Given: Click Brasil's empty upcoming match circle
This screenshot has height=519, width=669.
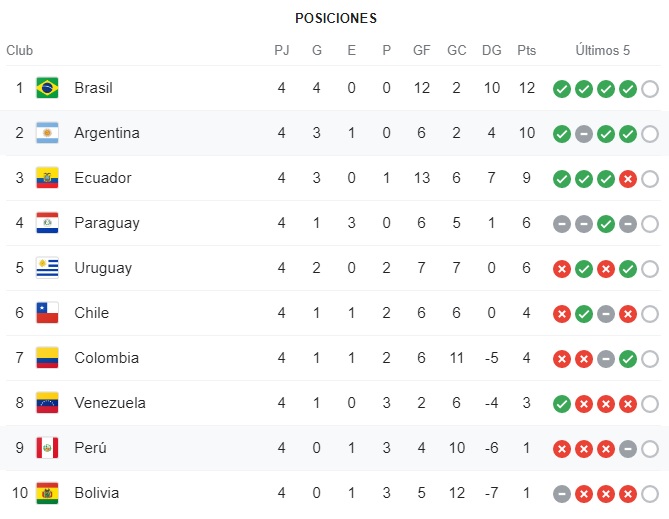Looking at the screenshot, I should (650, 89).
